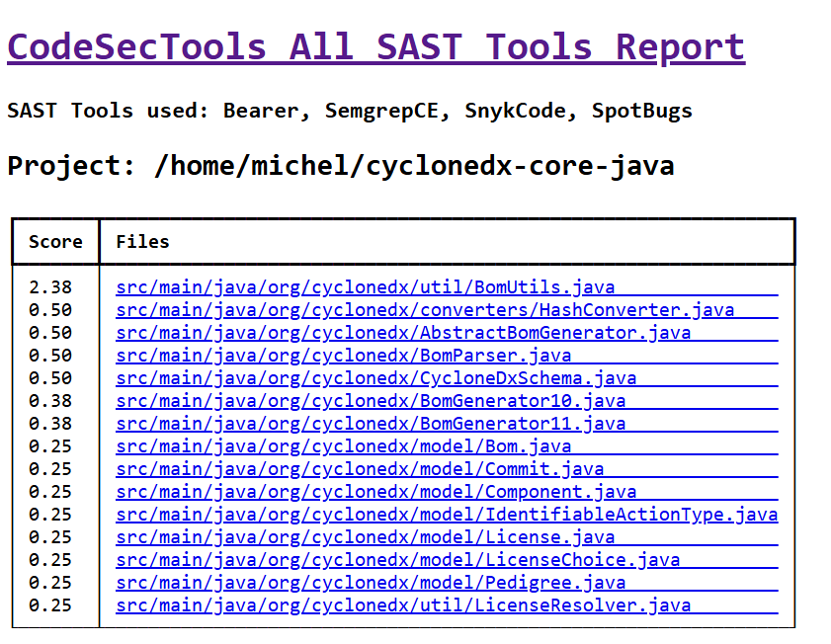Click the project path text for cyclonedx-core-java
831x644 pixels.
pos(336,165)
